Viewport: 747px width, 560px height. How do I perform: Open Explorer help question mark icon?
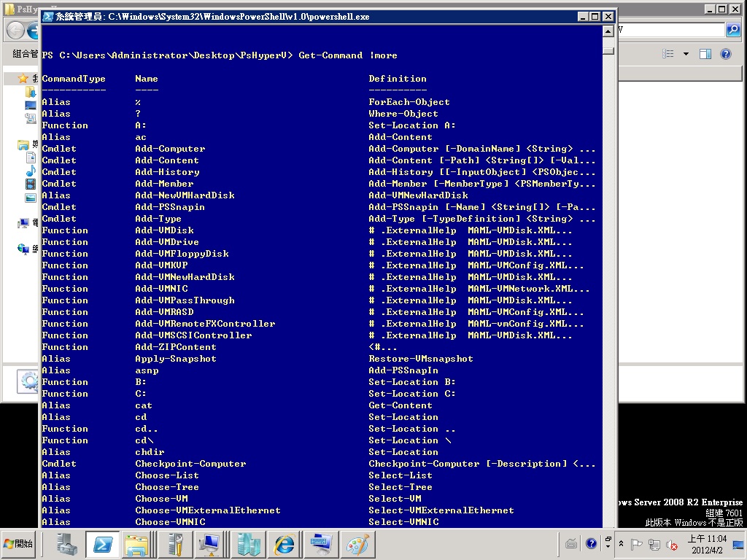(x=725, y=54)
